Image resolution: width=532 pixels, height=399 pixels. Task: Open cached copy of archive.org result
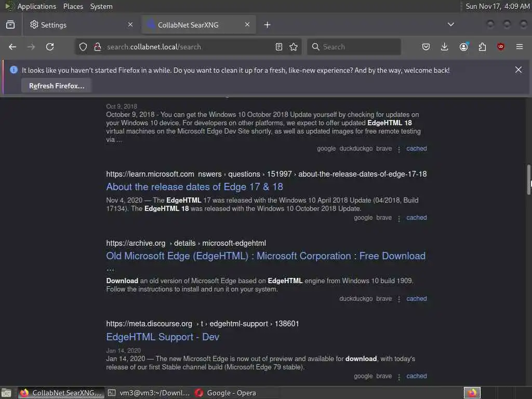(x=416, y=299)
